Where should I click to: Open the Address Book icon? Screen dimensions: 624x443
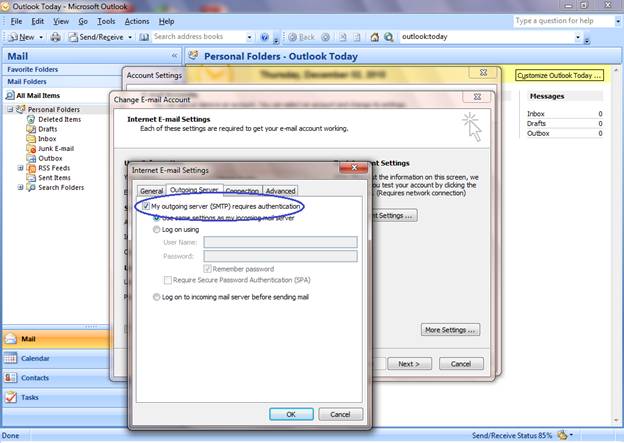tap(144, 37)
